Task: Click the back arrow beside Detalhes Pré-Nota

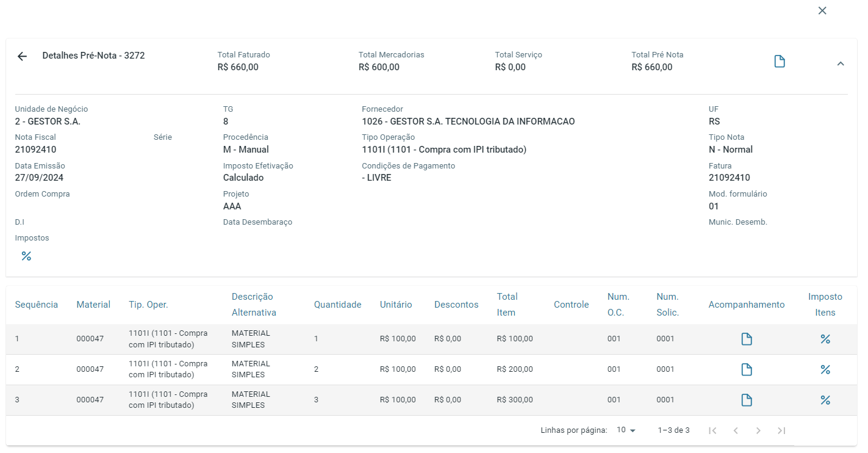Action: click(x=22, y=56)
